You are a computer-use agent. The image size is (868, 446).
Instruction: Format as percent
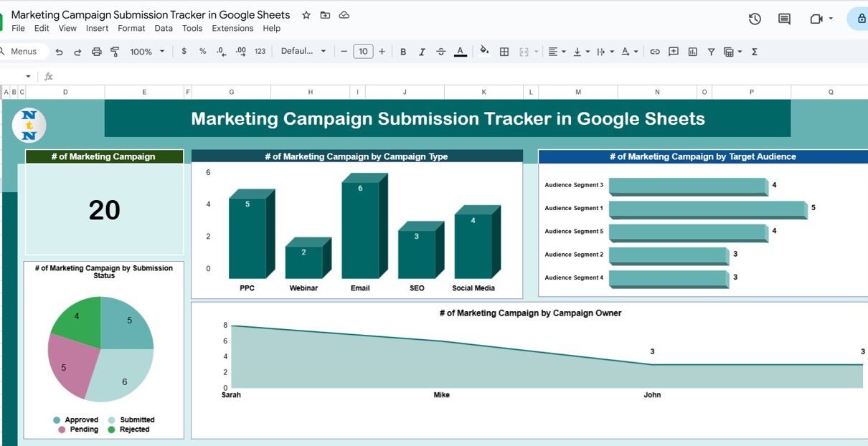pos(203,52)
